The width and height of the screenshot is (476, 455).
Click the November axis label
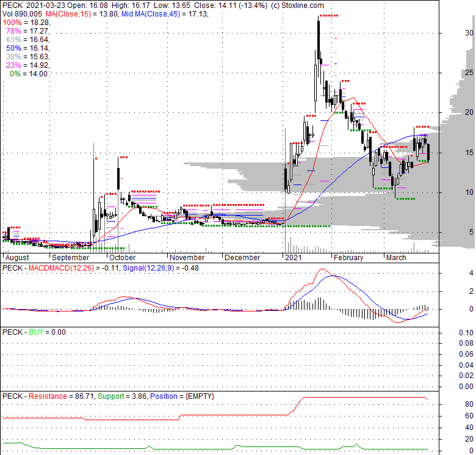click(187, 258)
